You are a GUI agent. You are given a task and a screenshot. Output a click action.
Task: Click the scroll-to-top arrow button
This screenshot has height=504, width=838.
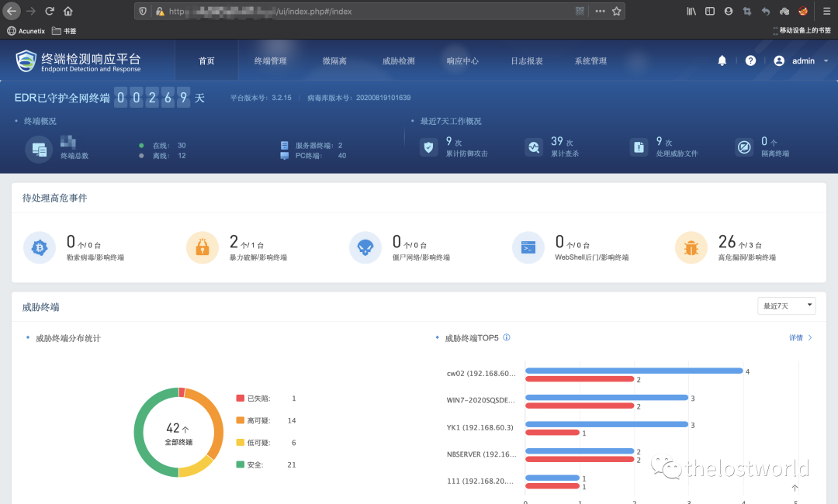click(795, 488)
